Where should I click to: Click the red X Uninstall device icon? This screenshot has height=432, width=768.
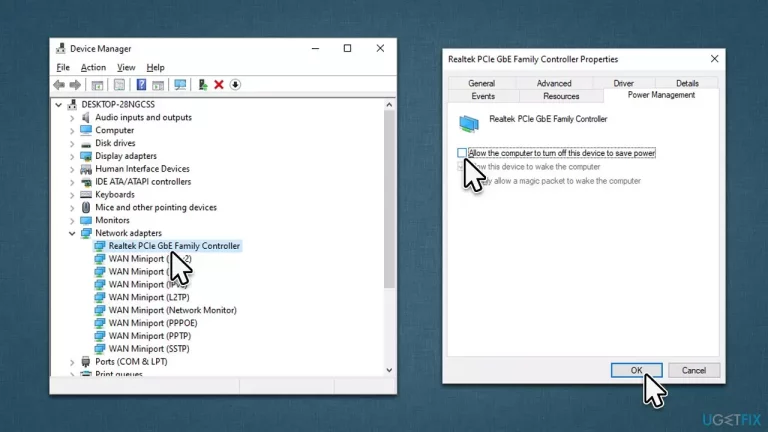pos(219,85)
